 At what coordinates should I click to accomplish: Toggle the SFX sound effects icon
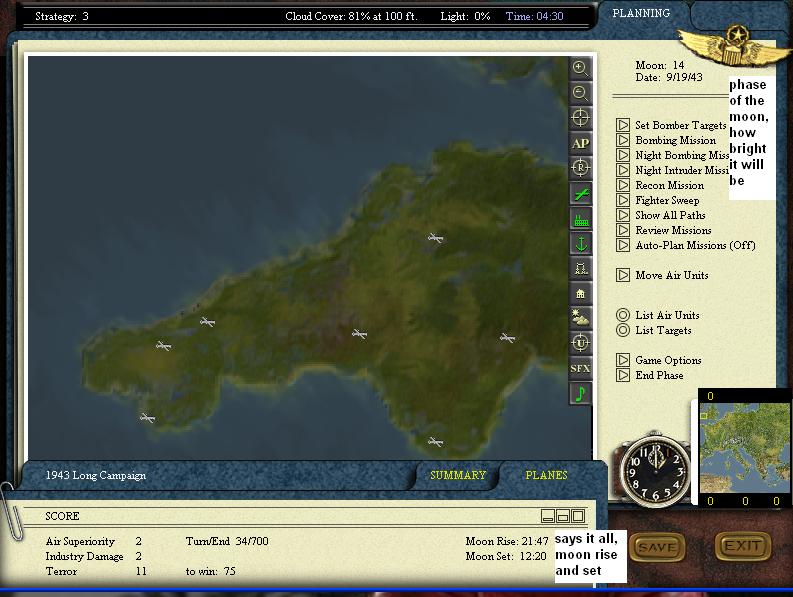tap(580, 368)
